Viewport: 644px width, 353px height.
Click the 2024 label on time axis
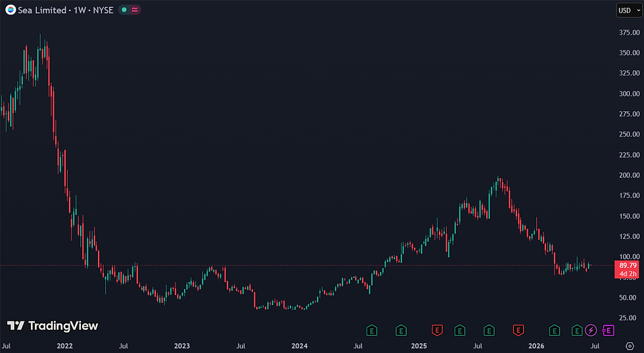click(x=300, y=346)
